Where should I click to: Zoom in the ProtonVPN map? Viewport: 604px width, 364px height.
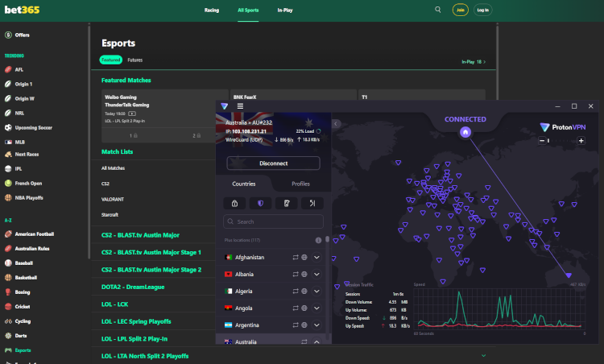click(581, 141)
